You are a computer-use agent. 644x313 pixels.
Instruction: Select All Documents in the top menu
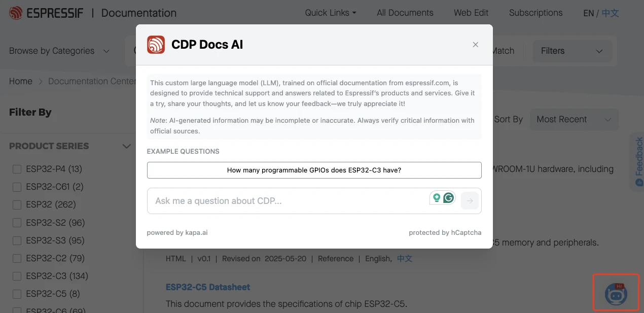(x=405, y=13)
